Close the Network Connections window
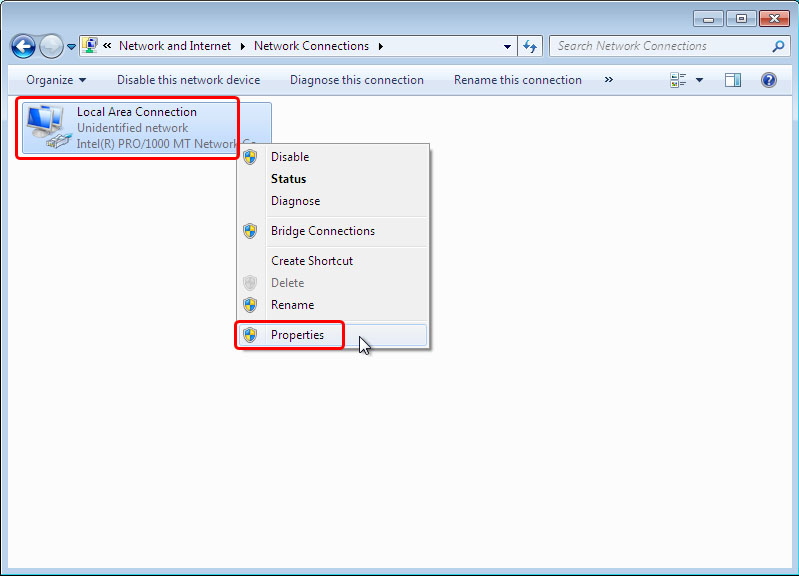Viewport: 799px width, 576px height. (x=775, y=19)
